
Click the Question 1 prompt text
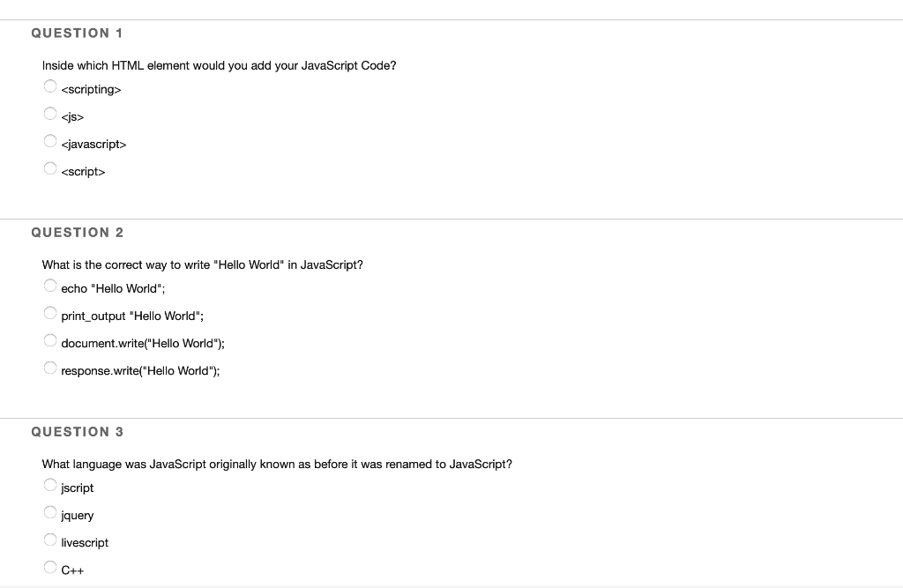(x=219, y=65)
